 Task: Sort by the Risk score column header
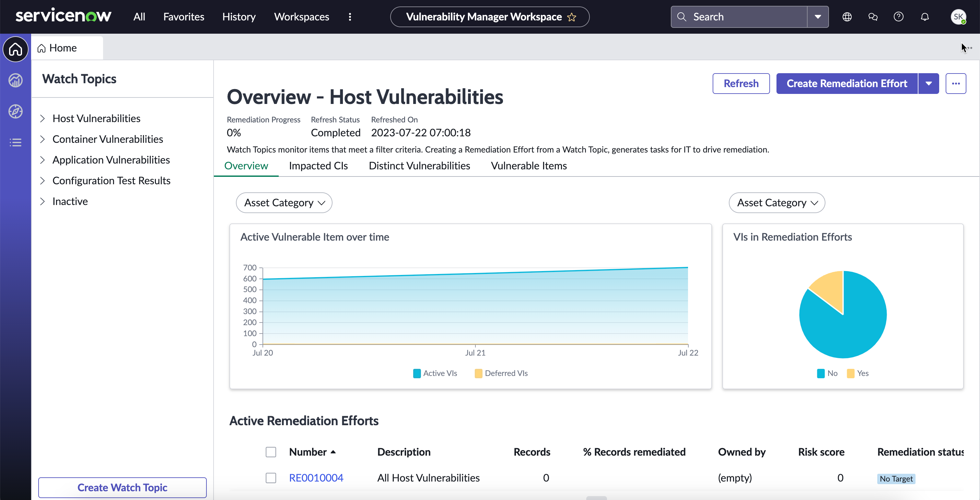pyautogui.click(x=821, y=452)
